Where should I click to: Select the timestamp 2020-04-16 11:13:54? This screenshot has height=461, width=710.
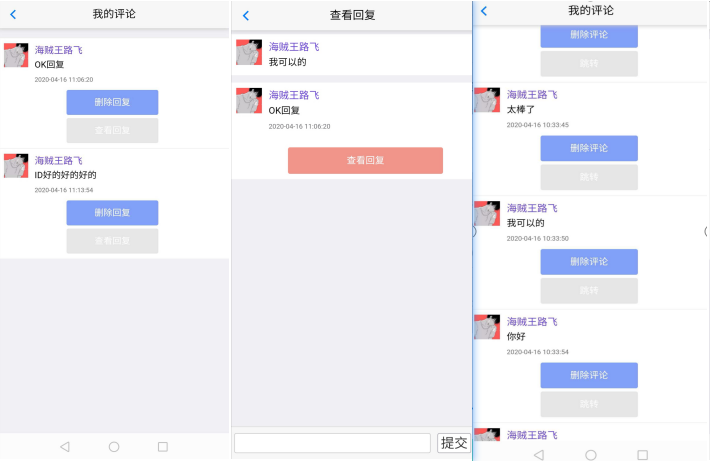coord(64,190)
